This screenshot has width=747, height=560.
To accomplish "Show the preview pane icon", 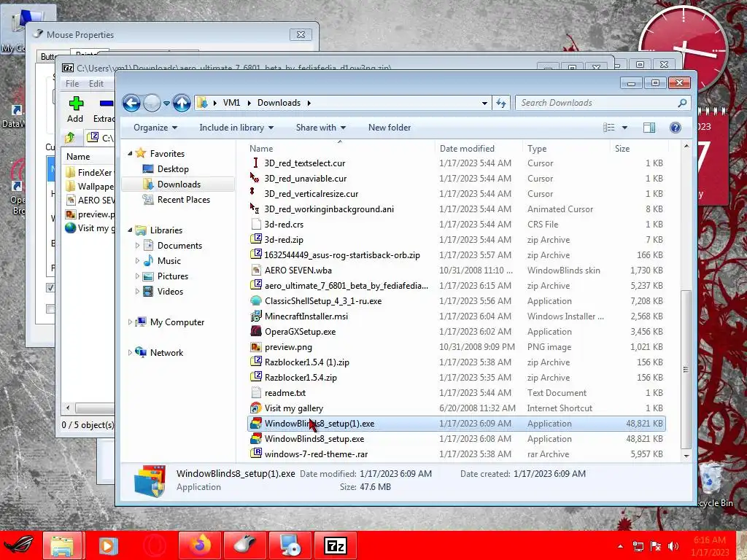I will tap(649, 128).
